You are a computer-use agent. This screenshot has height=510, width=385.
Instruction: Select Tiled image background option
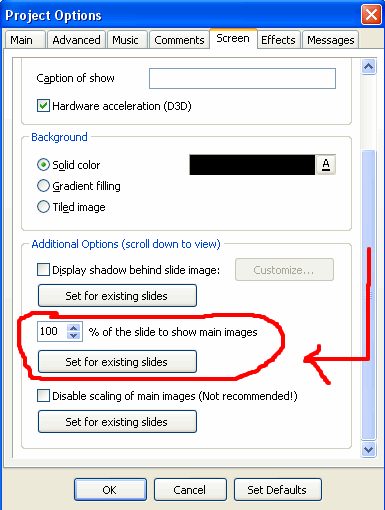pos(43,207)
